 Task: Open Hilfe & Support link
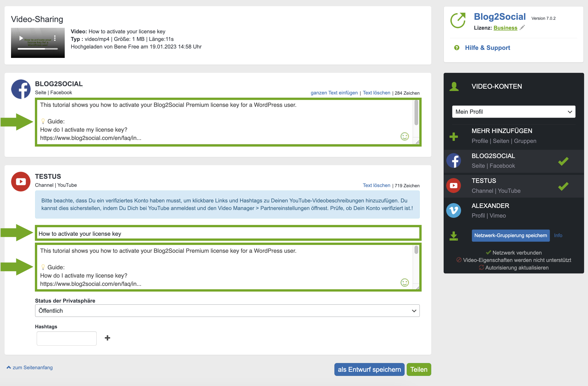point(487,48)
